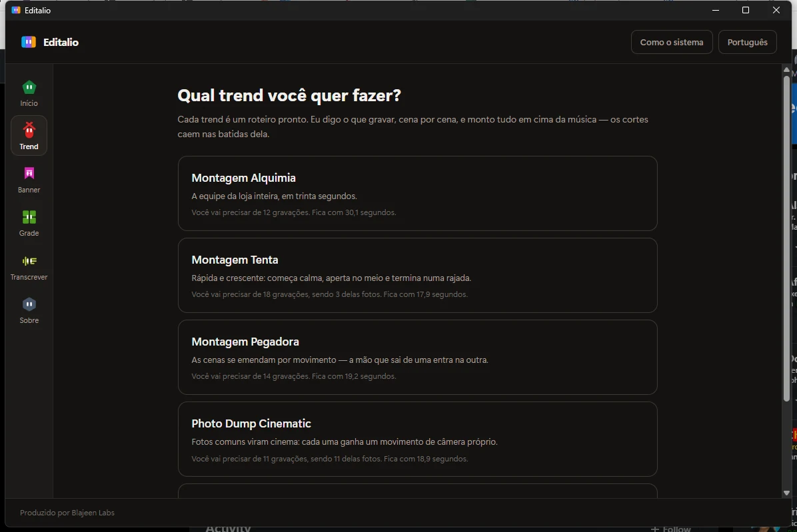This screenshot has height=532, width=797.
Task: Open the Transcrever tool
Action: click(29, 266)
